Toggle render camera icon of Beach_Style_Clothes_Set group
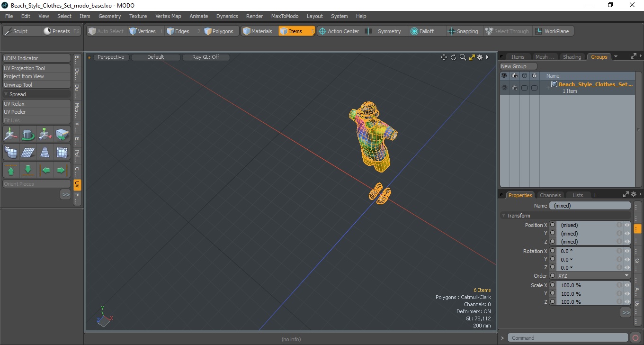This screenshot has width=644, height=345. tap(515, 88)
